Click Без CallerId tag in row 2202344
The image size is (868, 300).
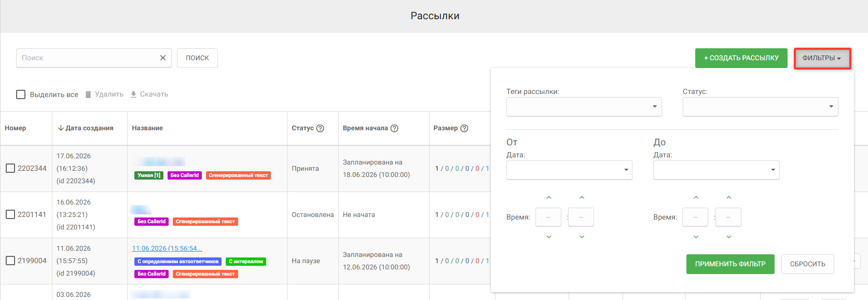coord(185,175)
